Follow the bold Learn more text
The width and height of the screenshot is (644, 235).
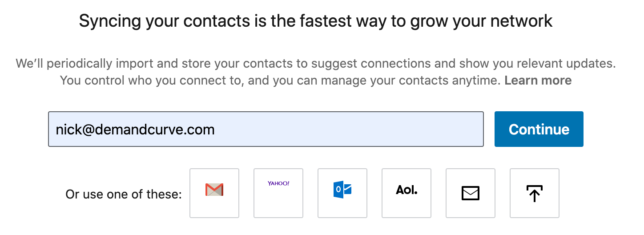(538, 81)
